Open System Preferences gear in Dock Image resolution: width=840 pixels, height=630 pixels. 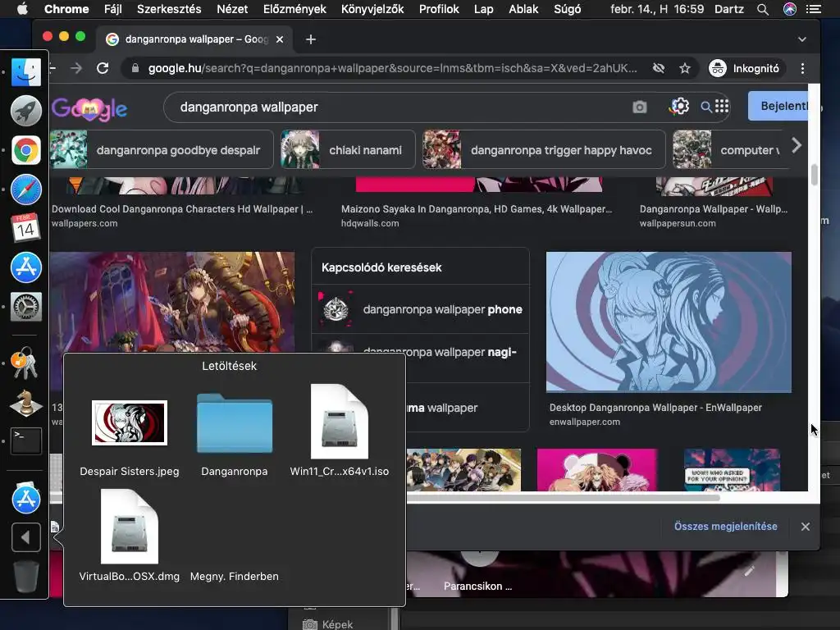[25, 307]
